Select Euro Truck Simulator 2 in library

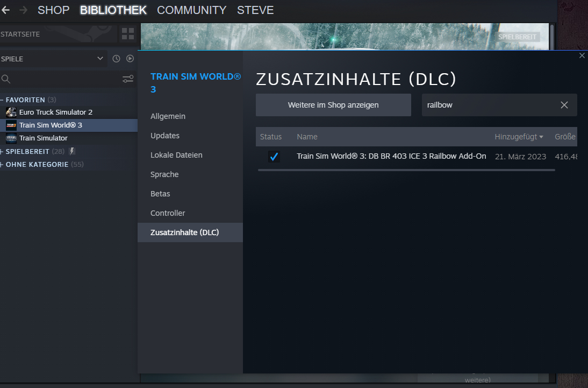[69, 112]
